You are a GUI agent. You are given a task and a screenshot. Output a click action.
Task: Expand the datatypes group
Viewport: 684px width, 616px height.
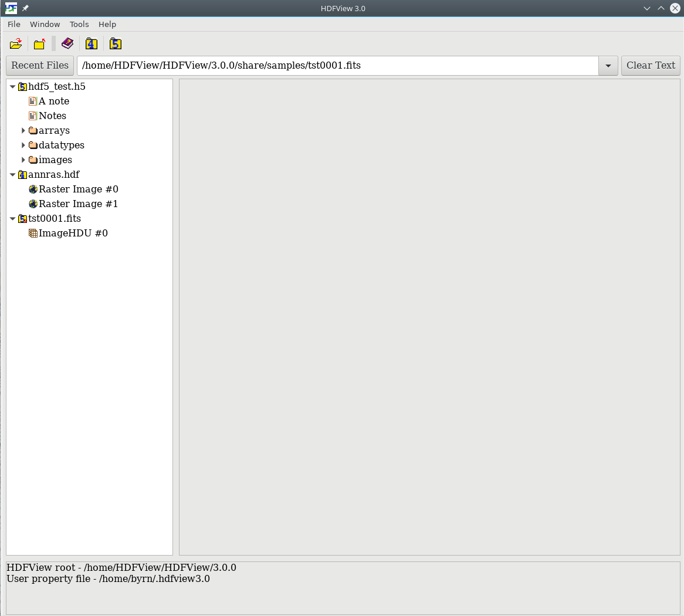(23, 145)
